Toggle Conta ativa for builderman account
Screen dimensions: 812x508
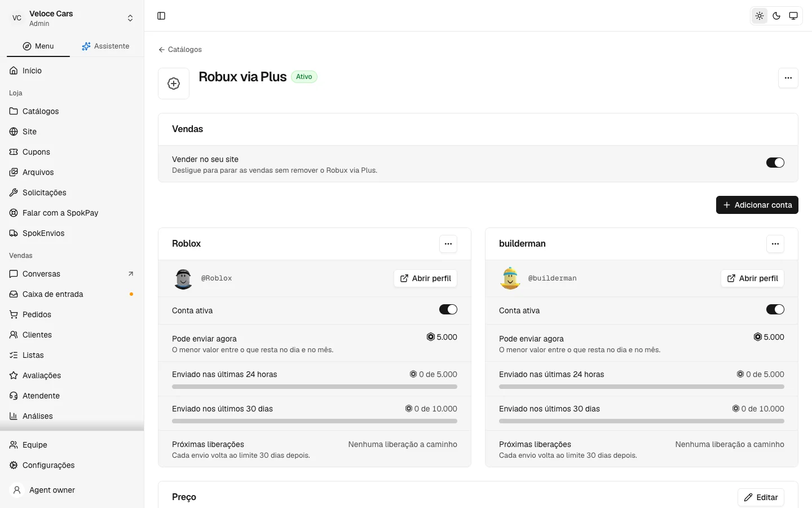(775, 309)
